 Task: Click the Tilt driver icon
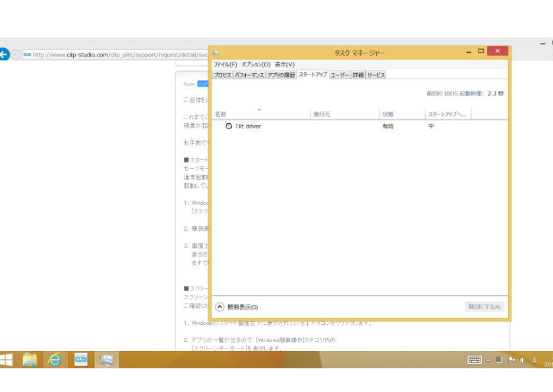click(229, 126)
